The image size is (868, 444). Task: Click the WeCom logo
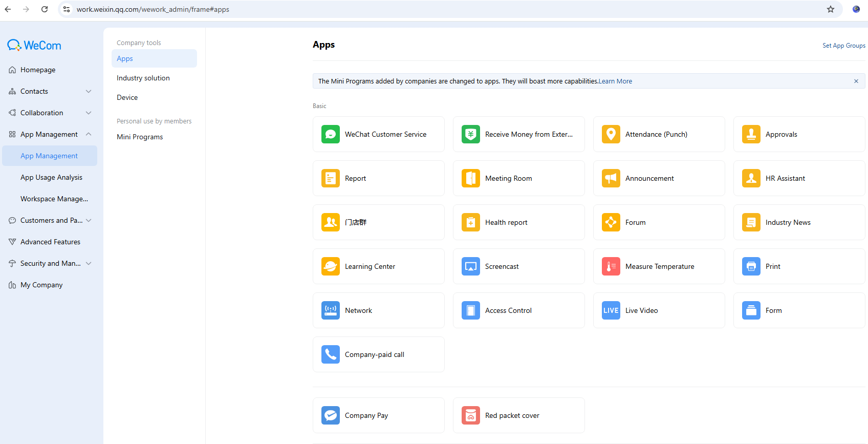[x=34, y=45]
